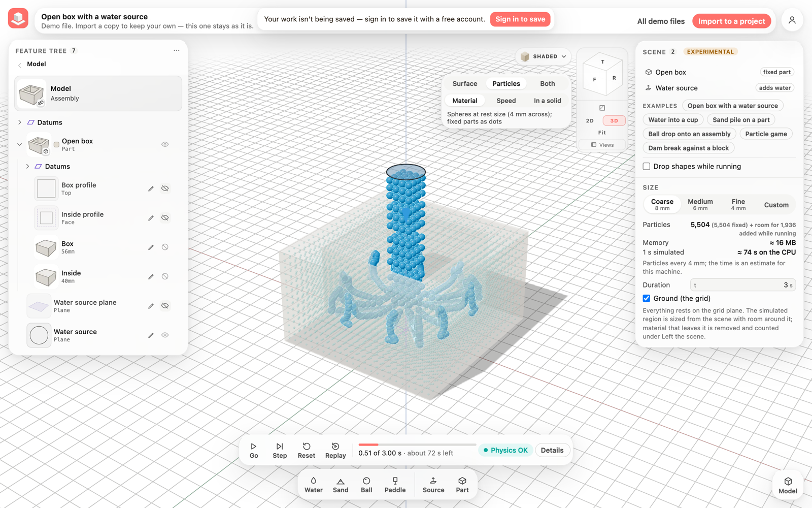This screenshot has width=812, height=508.
Task: Expand the top-level Datums node
Action: click(20, 122)
